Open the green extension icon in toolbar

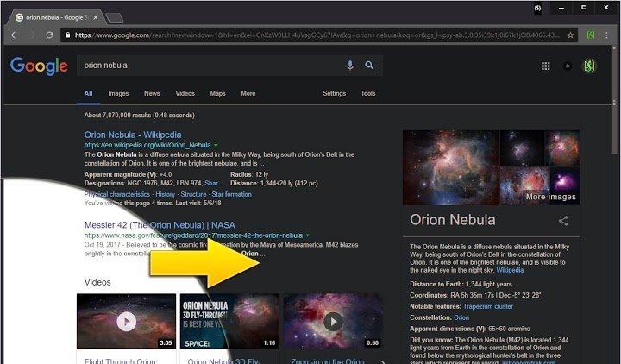[591, 35]
